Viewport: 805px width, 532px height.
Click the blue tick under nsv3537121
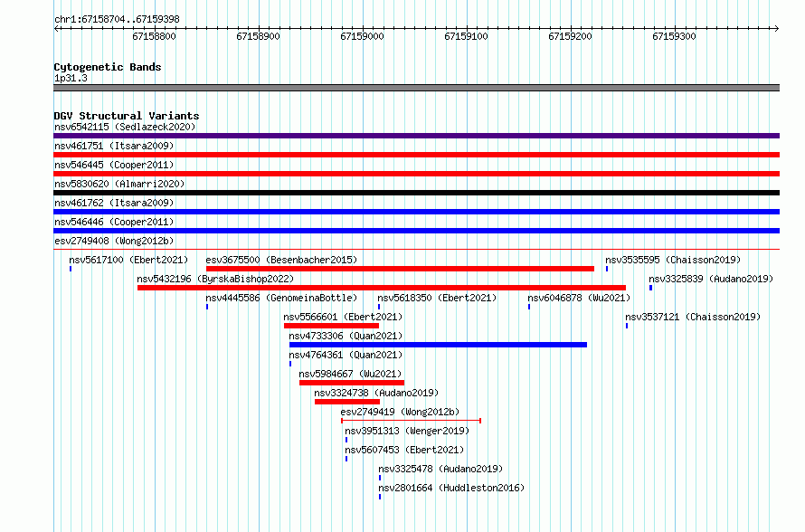point(626,326)
